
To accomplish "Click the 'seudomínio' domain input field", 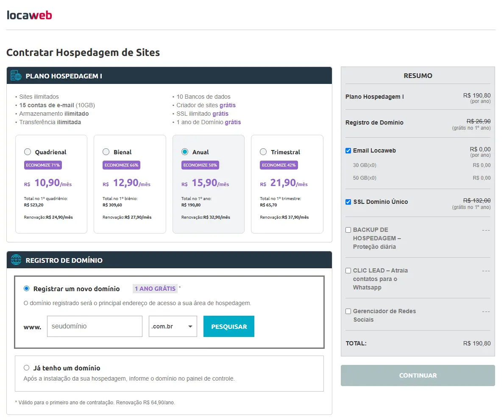I will coord(95,326).
